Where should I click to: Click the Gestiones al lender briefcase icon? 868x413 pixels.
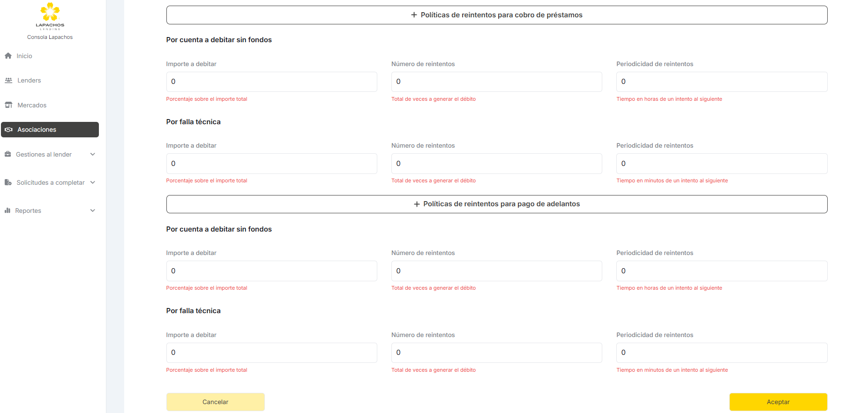(8, 154)
